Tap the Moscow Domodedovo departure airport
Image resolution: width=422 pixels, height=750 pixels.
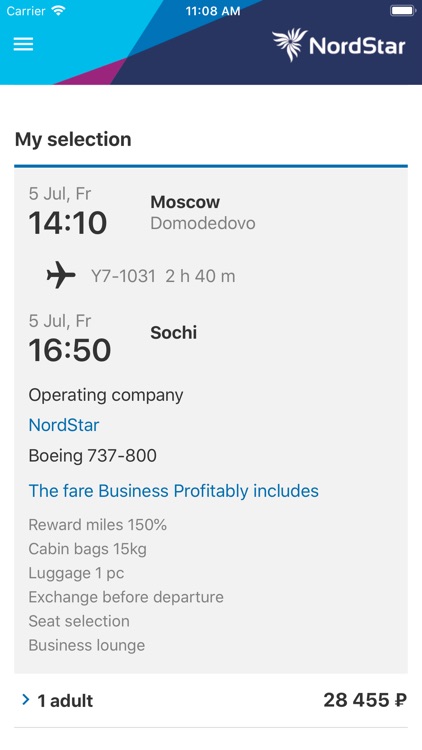point(203,212)
